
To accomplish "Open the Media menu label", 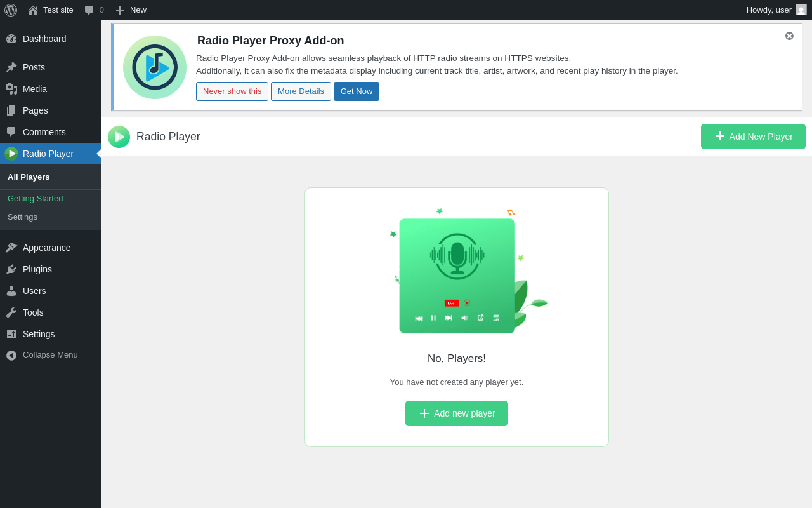I will pyautogui.click(x=35, y=89).
